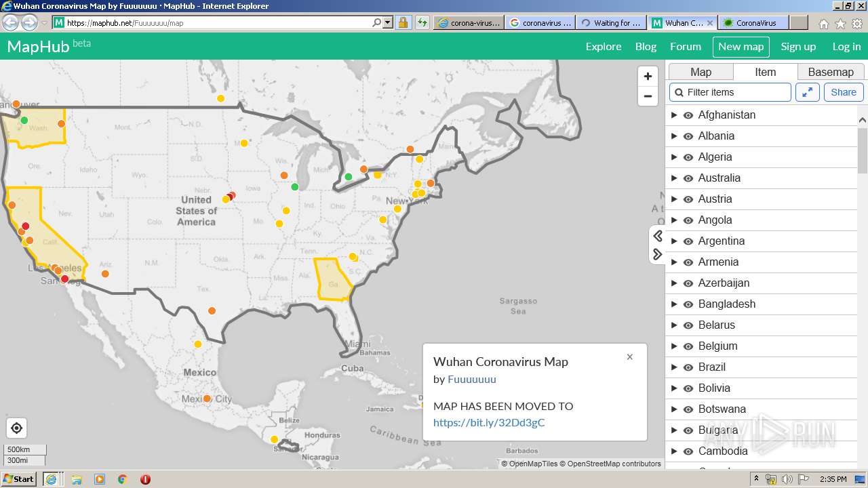
Task: Go forward with the browser Forward button
Action: click(29, 22)
